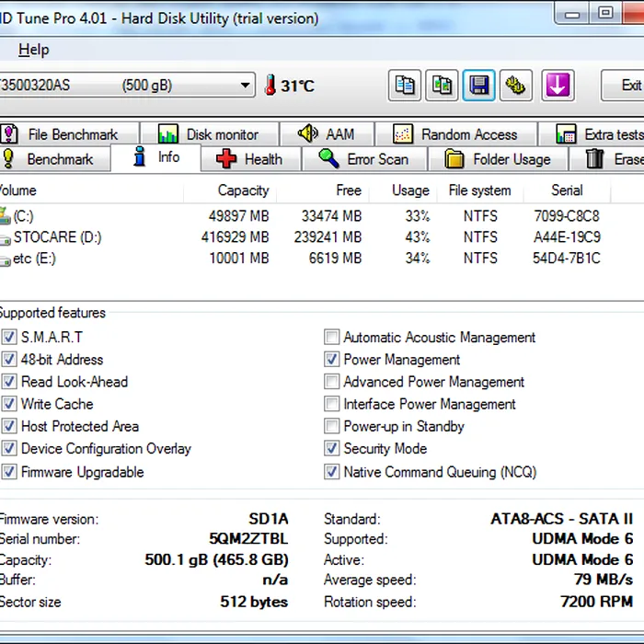Switch to the File Benchmark tab
644x644 pixels.
tap(69, 134)
